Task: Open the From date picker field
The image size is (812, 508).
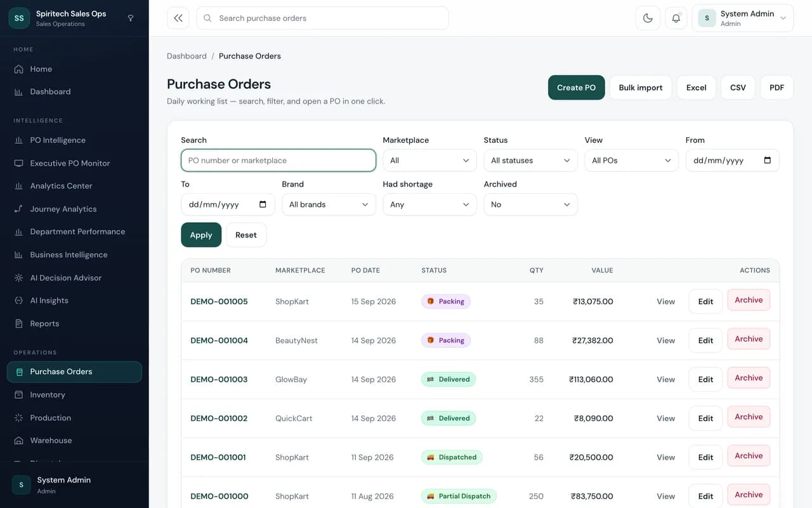Action: [x=732, y=161]
